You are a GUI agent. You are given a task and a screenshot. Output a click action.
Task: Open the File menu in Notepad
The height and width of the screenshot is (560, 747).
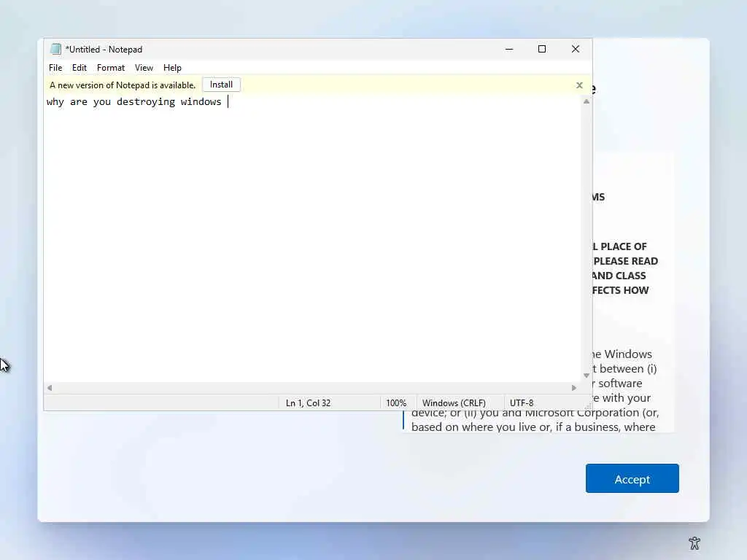[x=55, y=68]
